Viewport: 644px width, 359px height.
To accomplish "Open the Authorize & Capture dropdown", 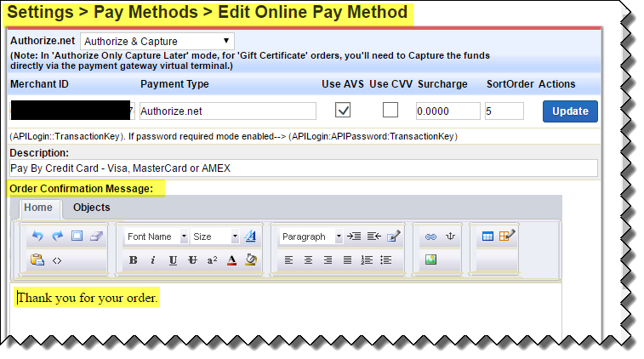I will pos(157,40).
